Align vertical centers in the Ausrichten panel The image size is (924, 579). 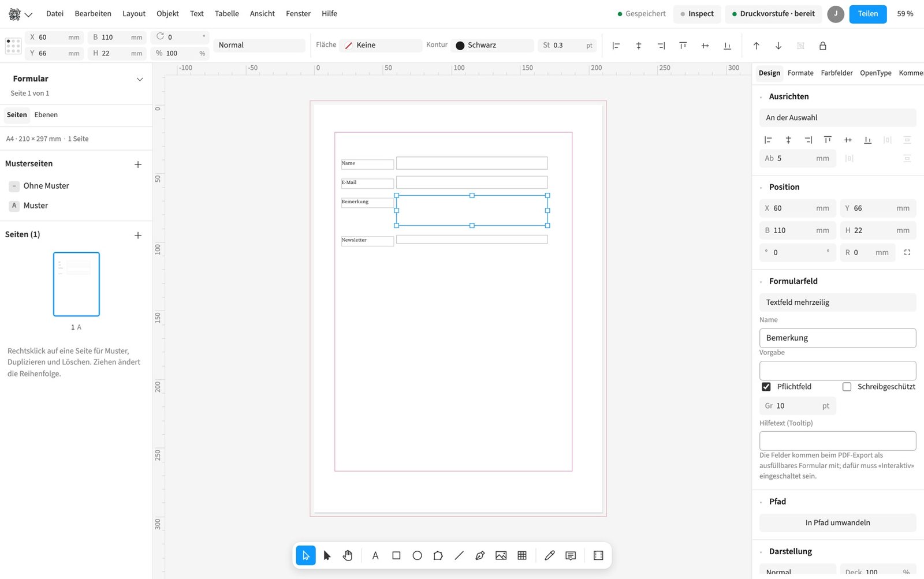click(x=848, y=140)
